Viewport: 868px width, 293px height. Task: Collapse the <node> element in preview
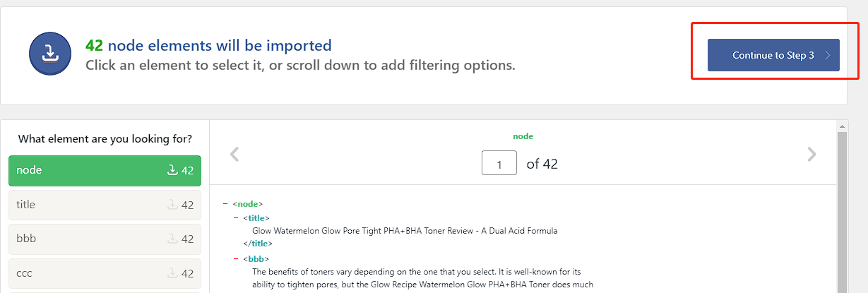click(x=225, y=204)
